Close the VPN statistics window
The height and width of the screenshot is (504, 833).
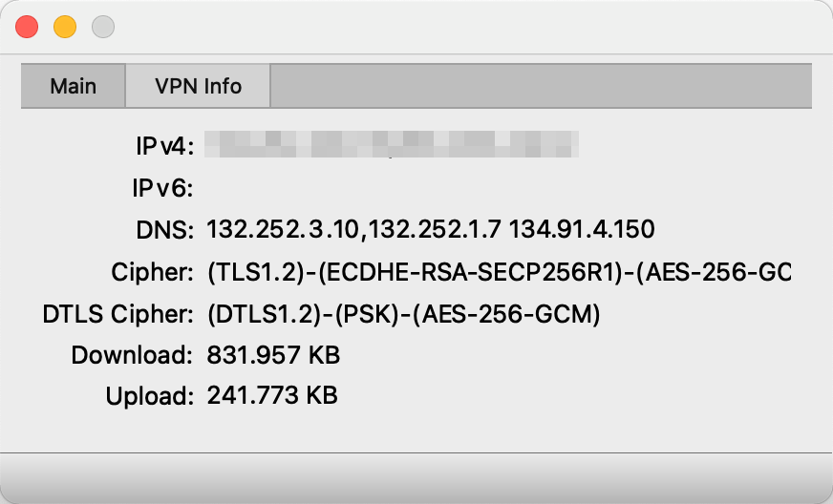point(27,27)
